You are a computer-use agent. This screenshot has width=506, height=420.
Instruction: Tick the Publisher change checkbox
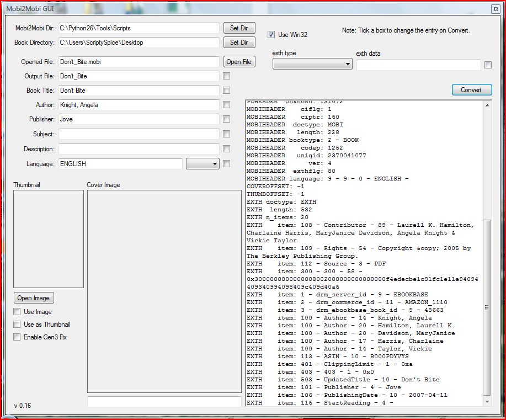(x=227, y=119)
